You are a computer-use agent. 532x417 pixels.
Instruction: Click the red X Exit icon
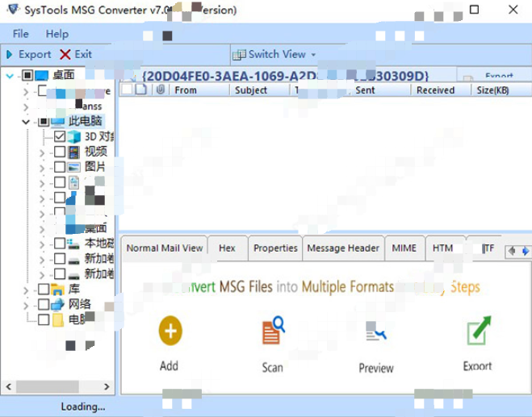pyautogui.click(x=65, y=54)
